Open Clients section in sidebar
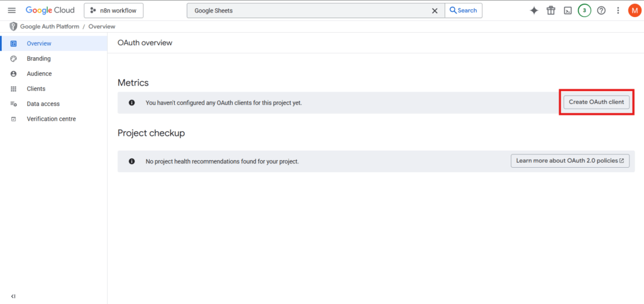Screen dimensions: 644x304 (36, 89)
